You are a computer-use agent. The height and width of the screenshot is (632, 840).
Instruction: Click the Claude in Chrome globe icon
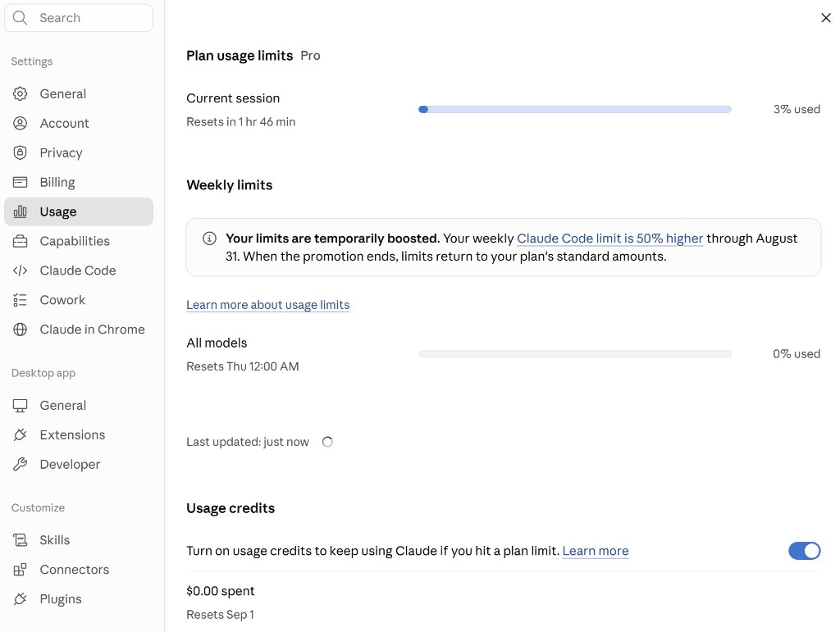20,329
